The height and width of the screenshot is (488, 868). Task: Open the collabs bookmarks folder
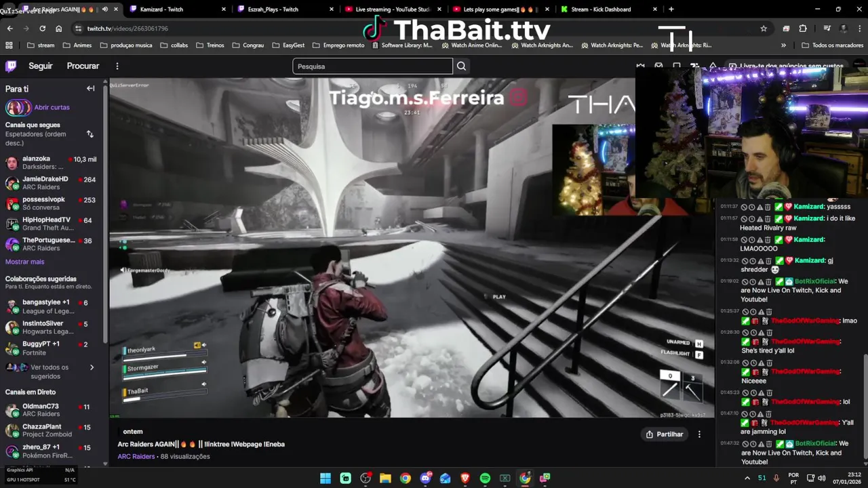tap(174, 45)
